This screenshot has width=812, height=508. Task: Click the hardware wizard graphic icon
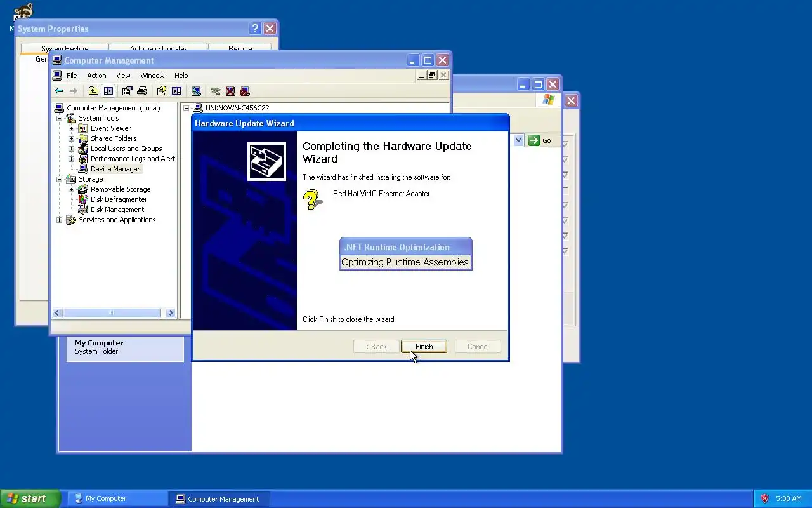(266, 161)
